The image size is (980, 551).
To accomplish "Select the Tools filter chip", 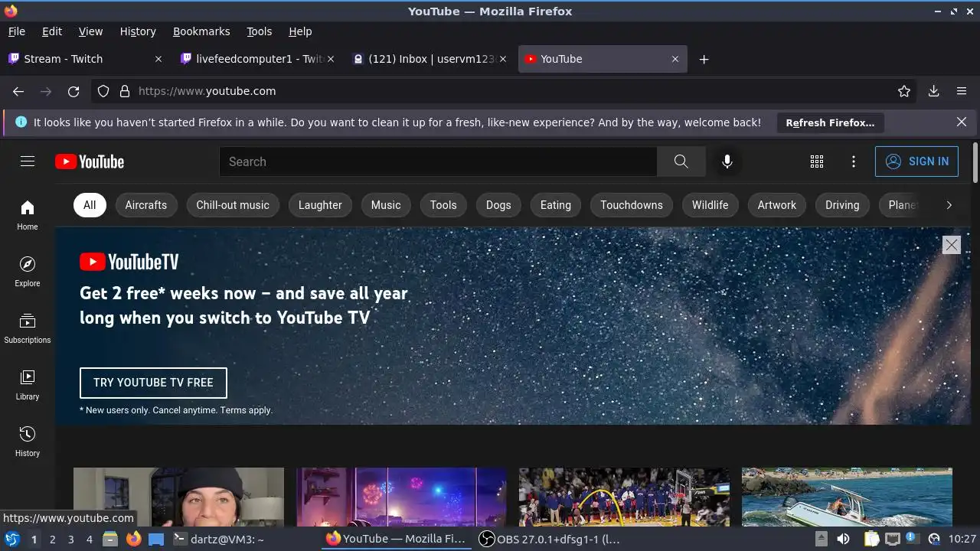I will pyautogui.click(x=443, y=205).
